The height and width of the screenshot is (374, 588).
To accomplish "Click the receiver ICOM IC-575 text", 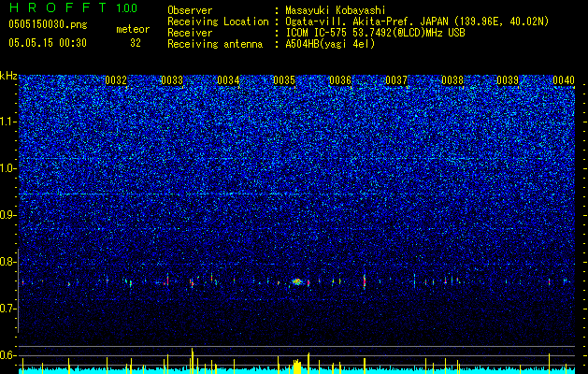I will [x=375, y=33].
